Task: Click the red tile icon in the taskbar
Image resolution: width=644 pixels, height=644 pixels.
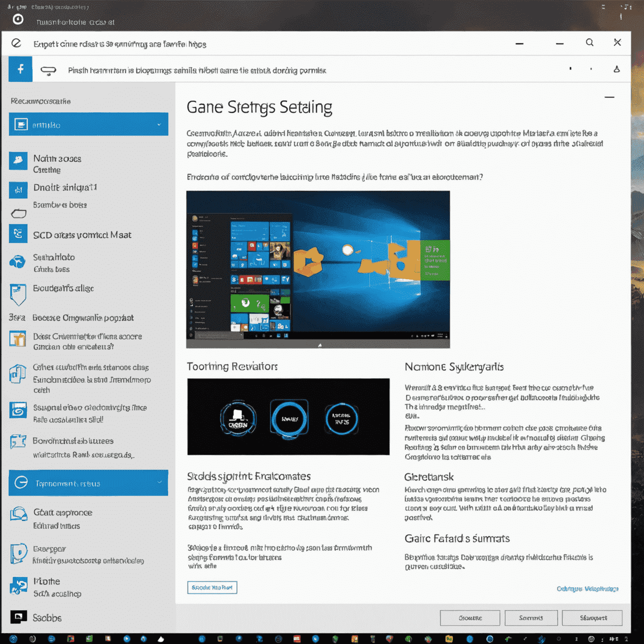Action: [297, 639]
